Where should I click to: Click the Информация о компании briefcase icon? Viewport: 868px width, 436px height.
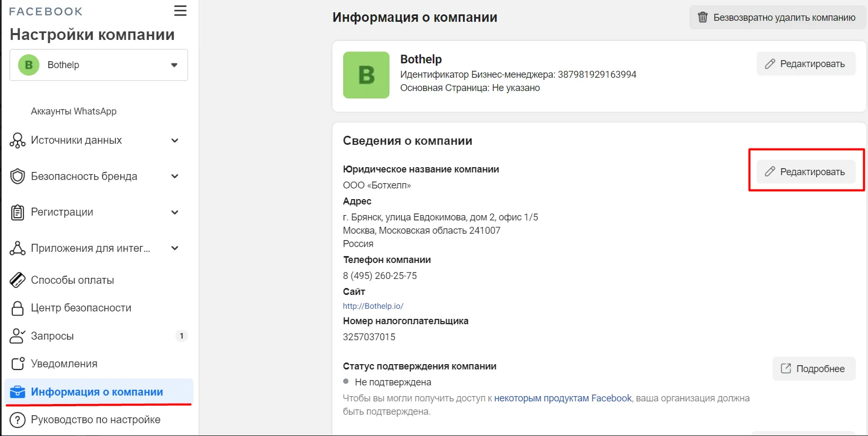pos(18,392)
